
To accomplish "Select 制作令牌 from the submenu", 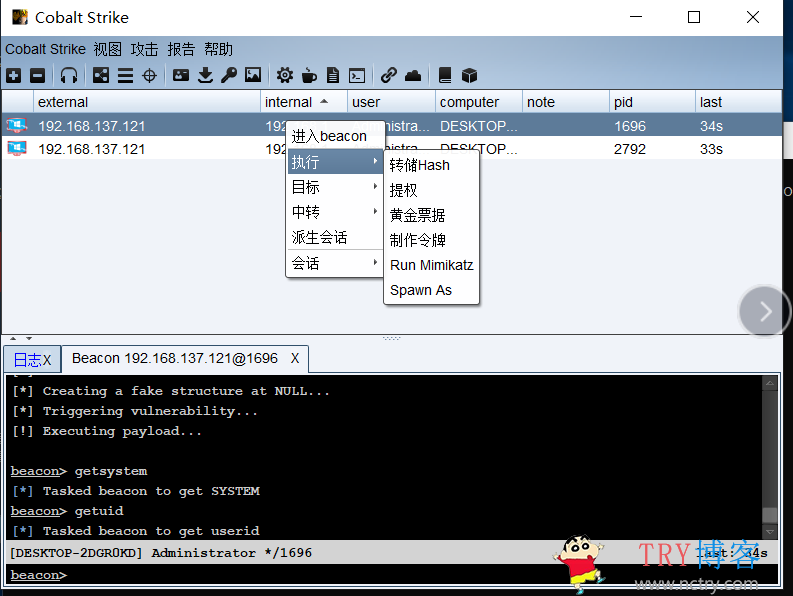I will (431, 239).
